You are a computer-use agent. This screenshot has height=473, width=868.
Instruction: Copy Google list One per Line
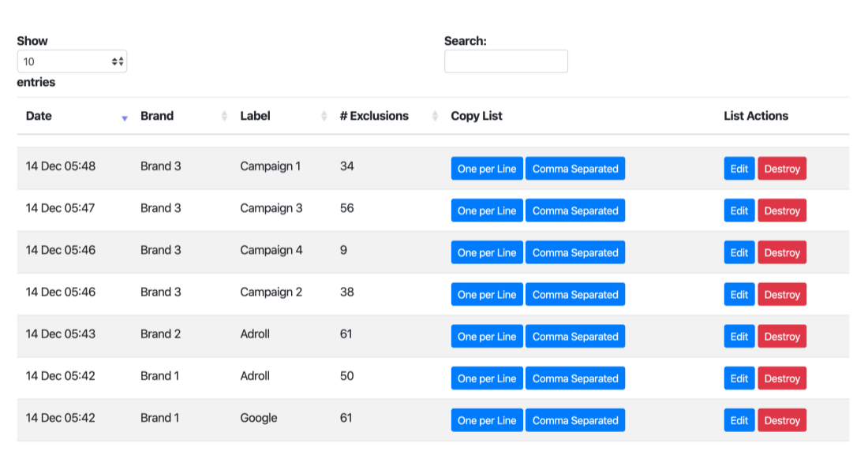(487, 420)
